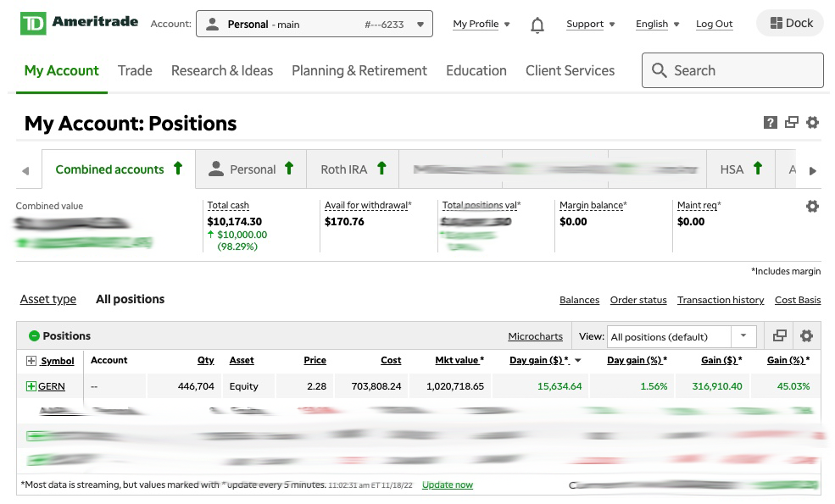Open the notifications bell
The height and width of the screenshot is (504, 835).
coord(537,25)
